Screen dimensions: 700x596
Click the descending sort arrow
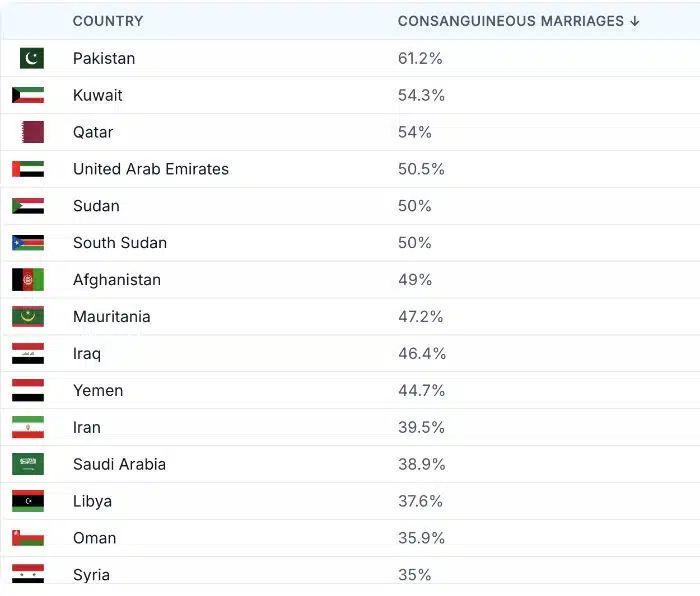point(635,21)
